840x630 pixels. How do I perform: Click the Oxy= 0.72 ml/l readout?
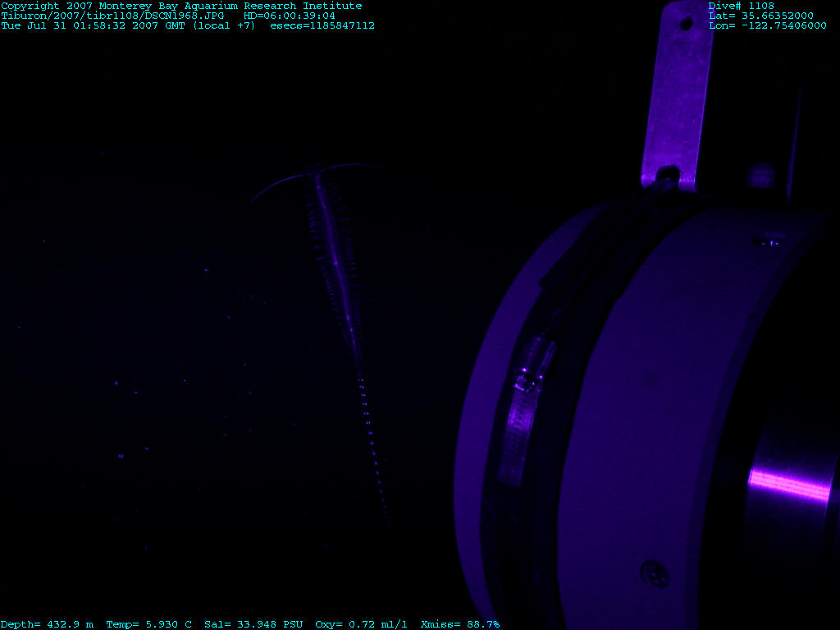point(361,624)
